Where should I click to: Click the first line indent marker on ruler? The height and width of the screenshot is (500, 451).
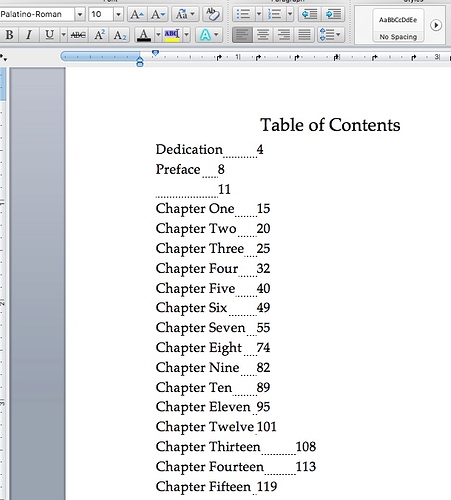(155, 53)
